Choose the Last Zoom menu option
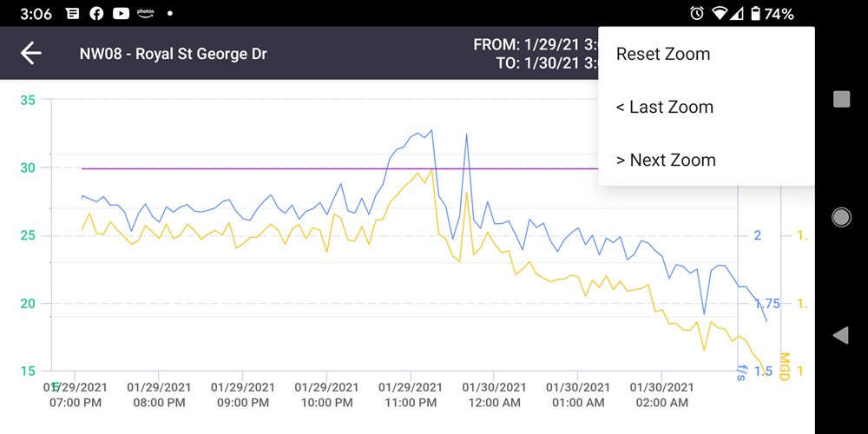Image resolution: width=868 pixels, height=434 pixels. [665, 107]
